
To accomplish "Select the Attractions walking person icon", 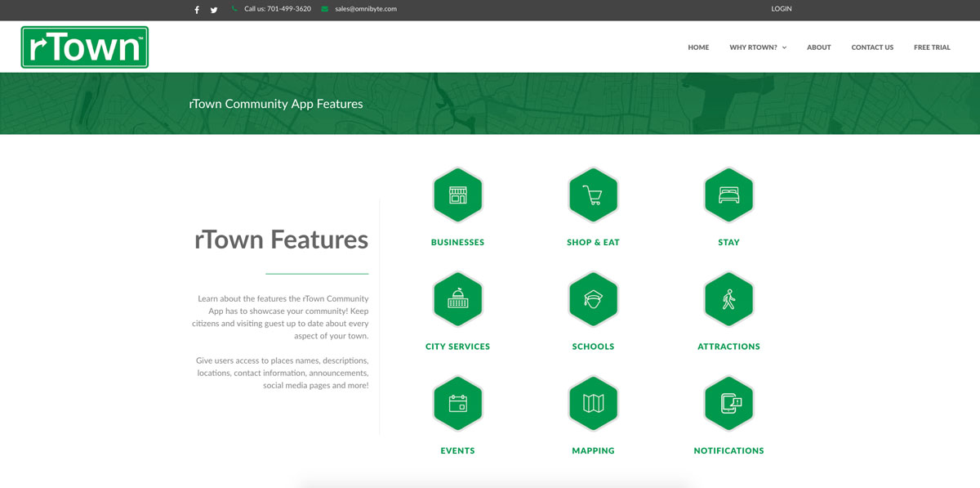I will (x=728, y=299).
